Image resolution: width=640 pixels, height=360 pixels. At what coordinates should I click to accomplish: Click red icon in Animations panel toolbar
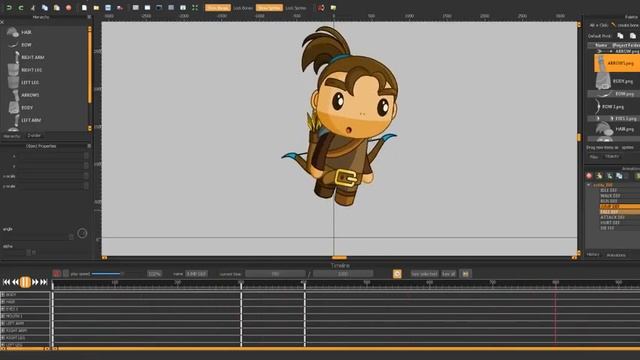tap(589, 176)
